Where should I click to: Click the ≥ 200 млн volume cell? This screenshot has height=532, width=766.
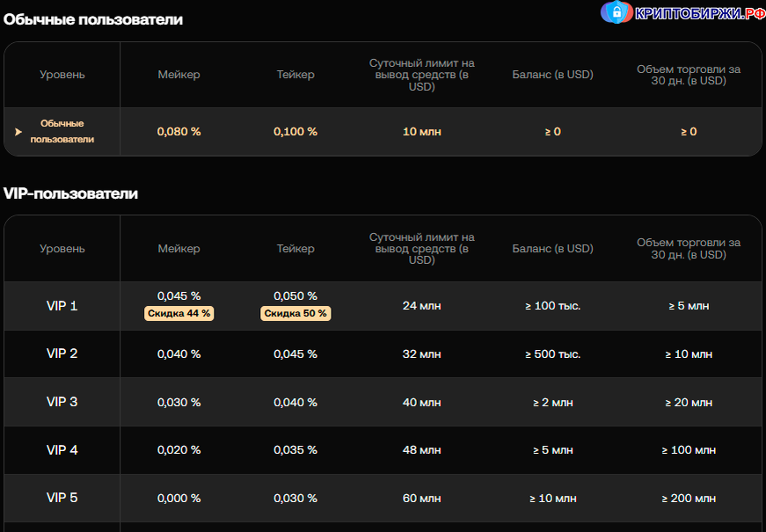689,499
